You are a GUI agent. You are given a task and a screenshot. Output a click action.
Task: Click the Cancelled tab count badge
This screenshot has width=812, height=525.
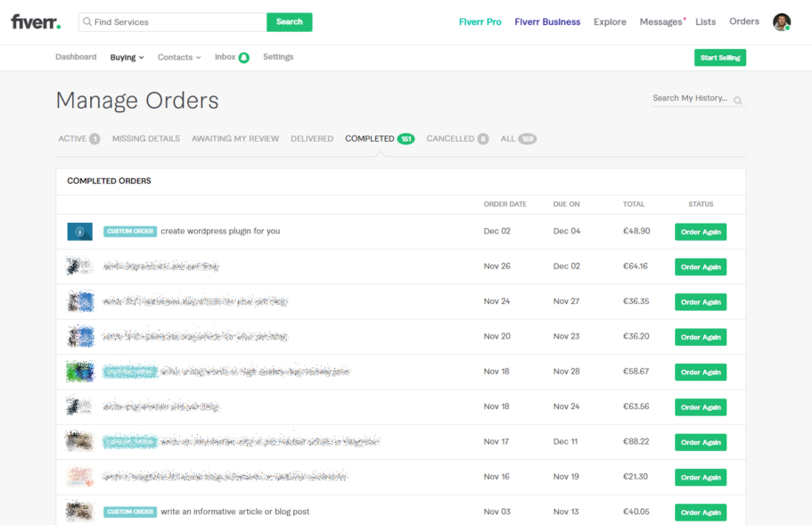pyautogui.click(x=482, y=139)
